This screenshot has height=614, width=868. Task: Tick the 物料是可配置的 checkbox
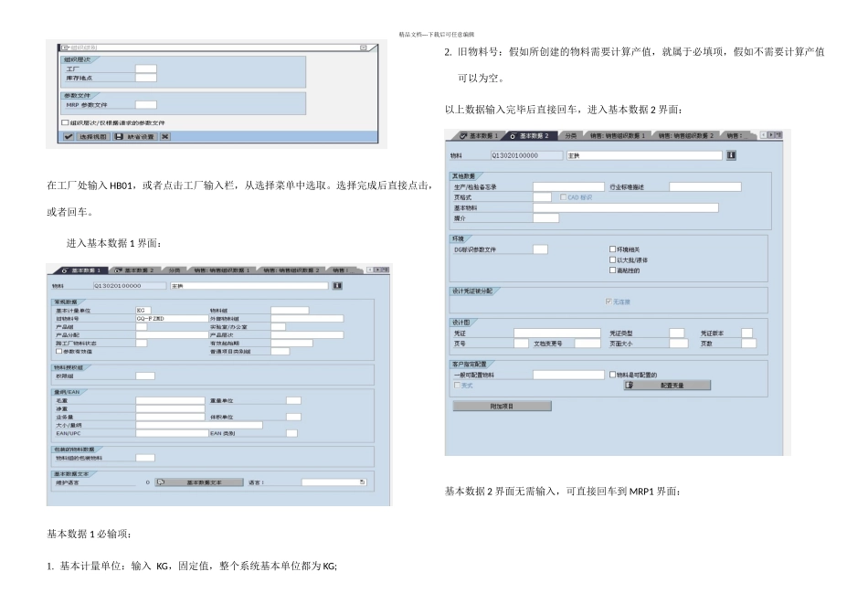pos(612,375)
